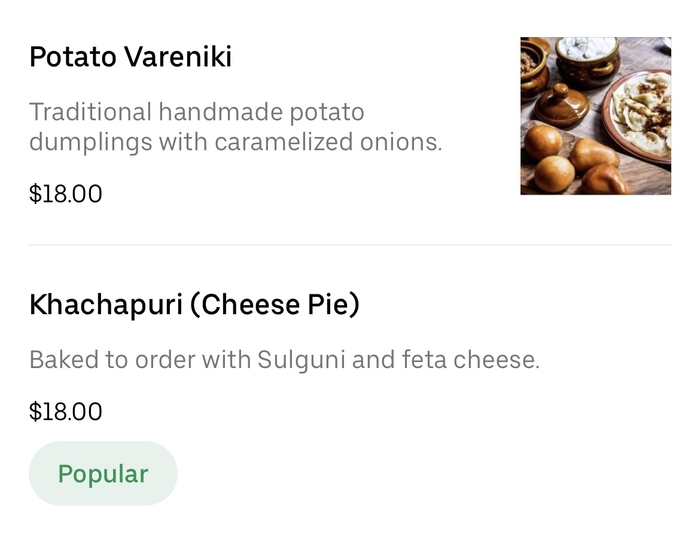This screenshot has width=700, height=553.
Task: Click the green Popular badge
Action: tap(103, 473)
